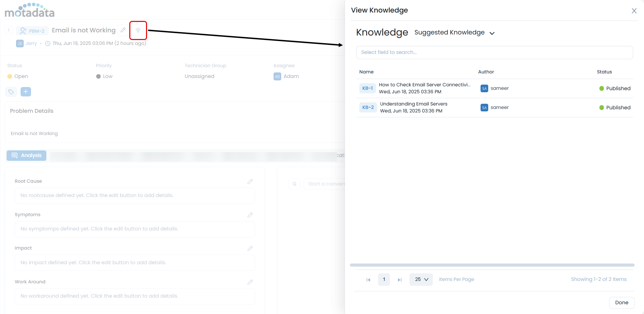
Task: Jump to the last page icon
Action: [x=399, y=280]
